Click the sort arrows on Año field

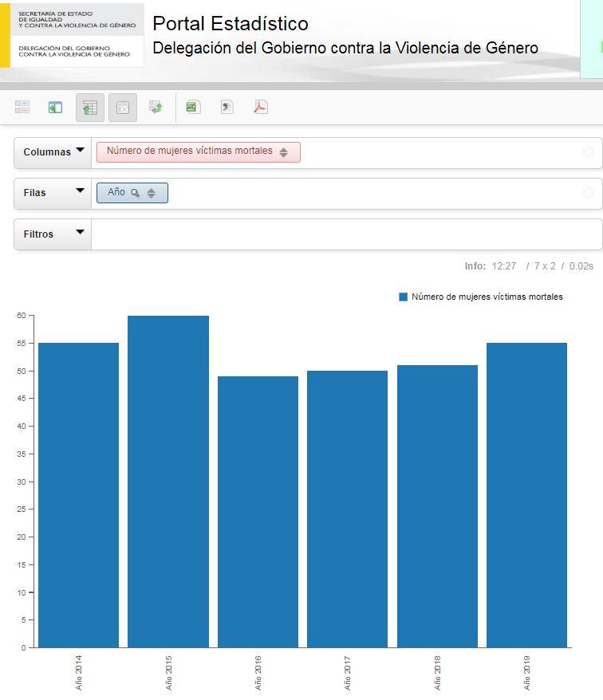(152, 193)
